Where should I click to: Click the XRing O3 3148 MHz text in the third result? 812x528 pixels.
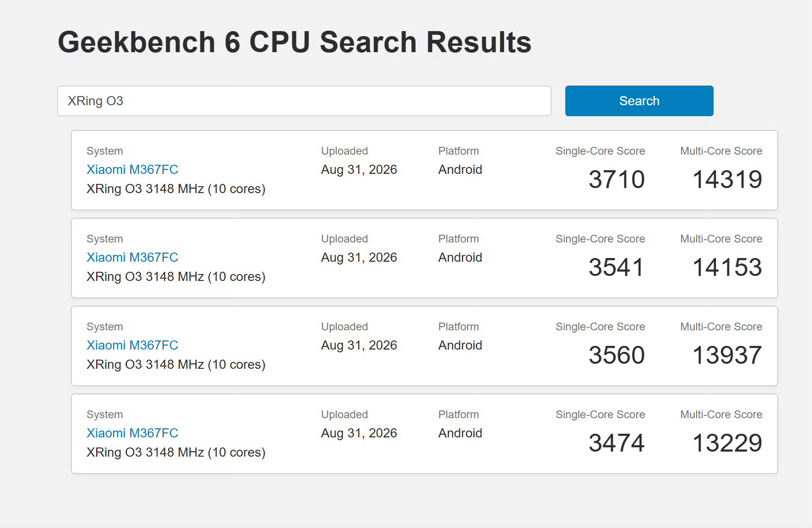click(x=145, y=365)
